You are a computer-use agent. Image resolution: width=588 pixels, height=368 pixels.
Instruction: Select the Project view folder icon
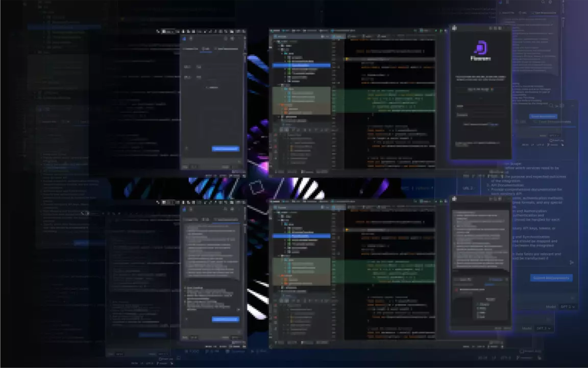pos(276,36)
